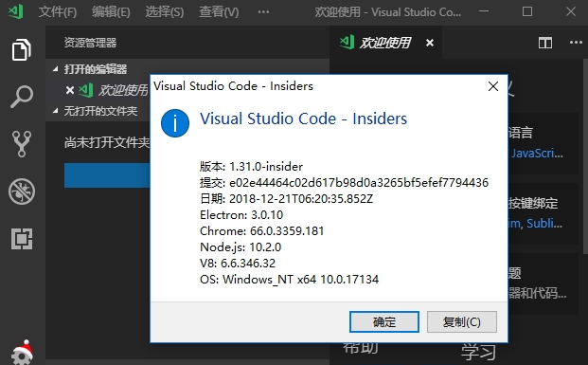
Task: Click the editor vertical scrollbar
Action: (585, 155)
